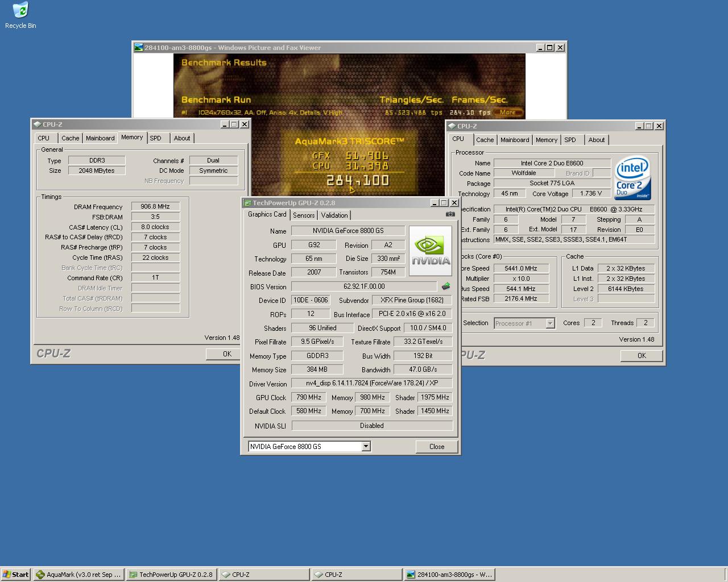
Task: Click the Code Name value Wolfdale
Action: tap(523, 173)
